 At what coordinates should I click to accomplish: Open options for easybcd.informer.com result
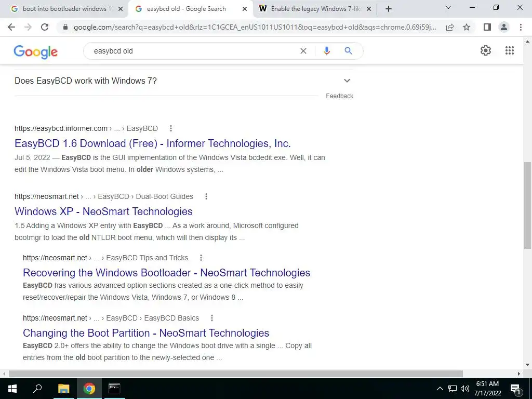point(170,128)
